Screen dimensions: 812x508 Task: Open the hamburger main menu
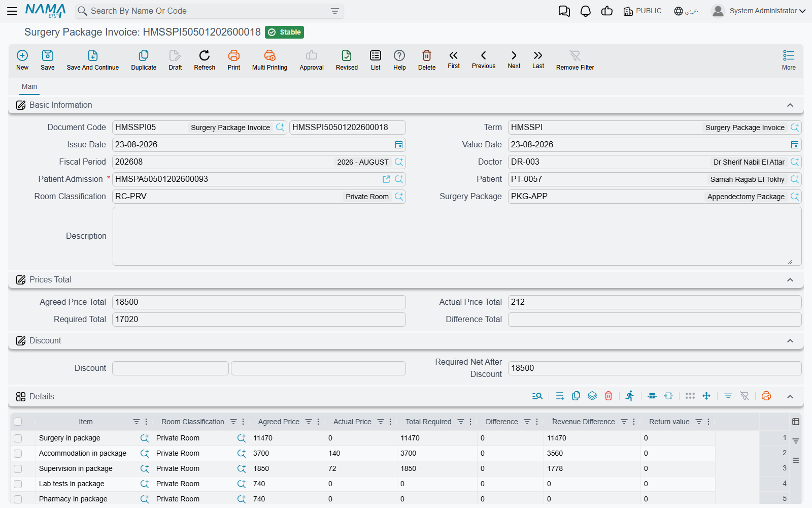12,11
